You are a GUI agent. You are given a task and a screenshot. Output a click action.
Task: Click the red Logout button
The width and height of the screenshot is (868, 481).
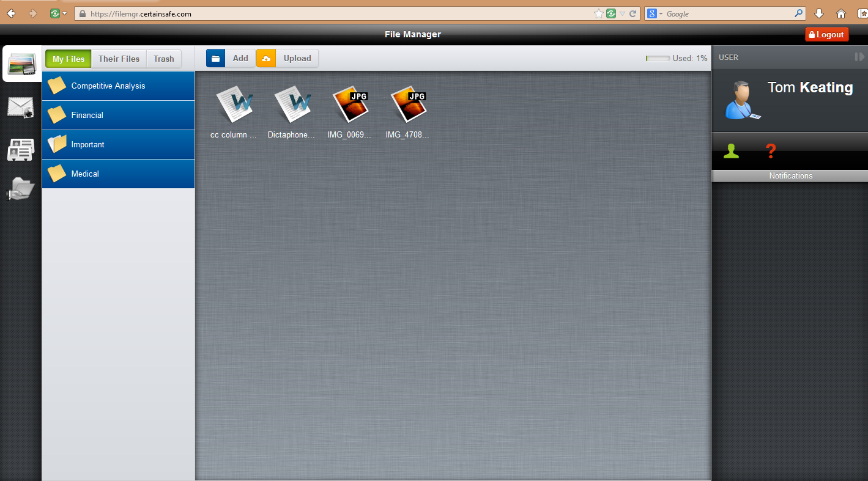click(826, 35)
